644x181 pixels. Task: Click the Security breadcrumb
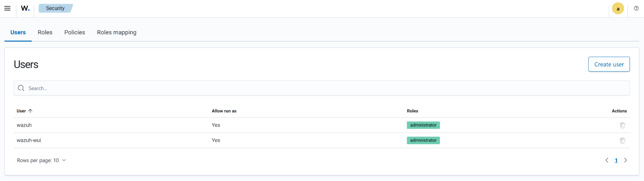(x=55, y=8)
